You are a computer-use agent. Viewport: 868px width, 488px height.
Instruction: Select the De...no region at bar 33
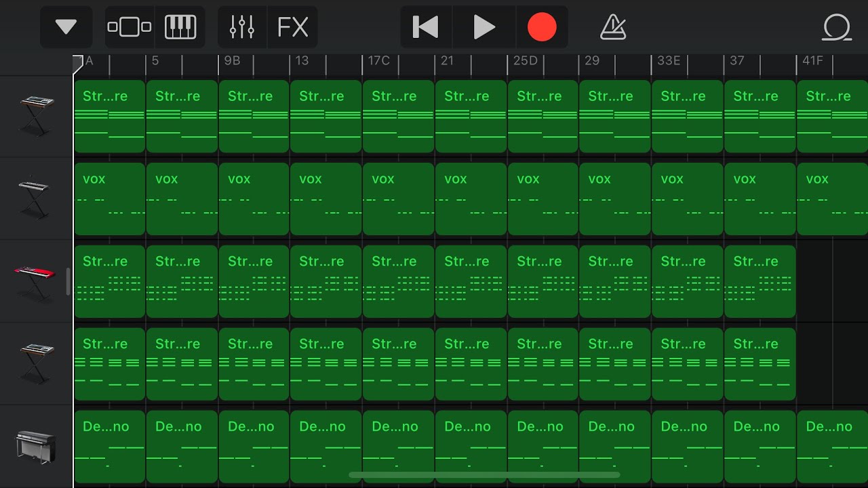pyautogui.click(x=687, y=447)
